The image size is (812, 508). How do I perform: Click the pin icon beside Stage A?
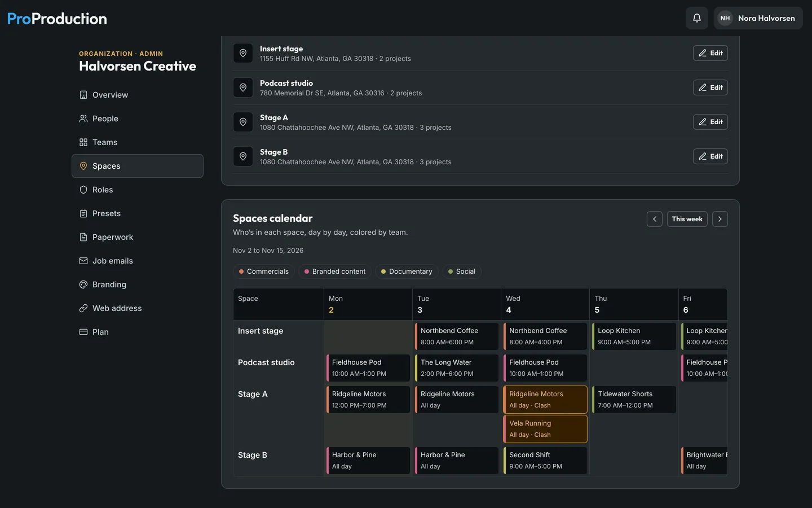tap(243, 122)
